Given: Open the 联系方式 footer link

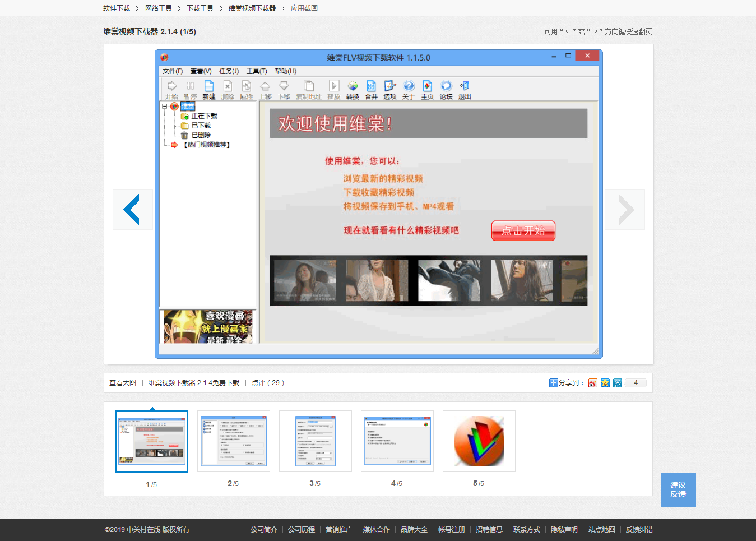Looking at the screenshot, I should click(527, 530).
